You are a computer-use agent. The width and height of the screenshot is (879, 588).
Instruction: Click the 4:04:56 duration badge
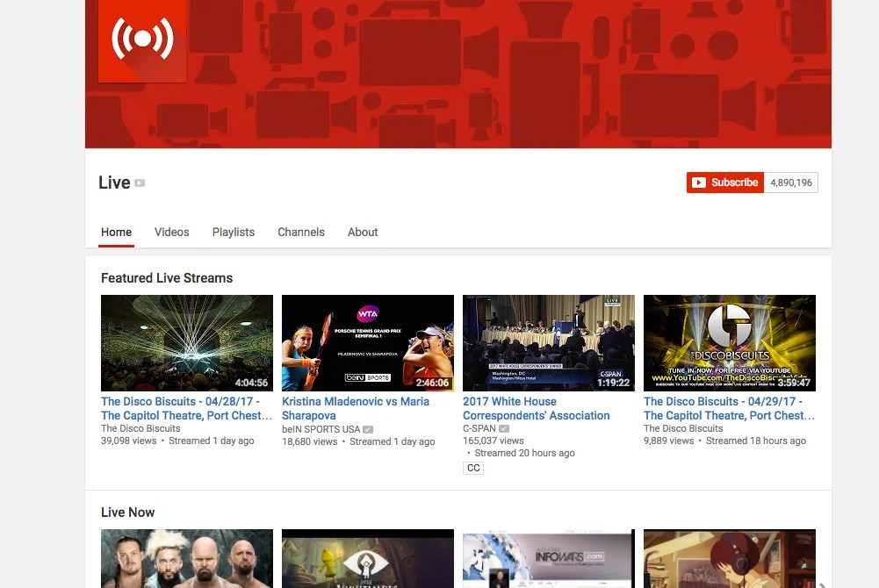[x=251, y=383]
